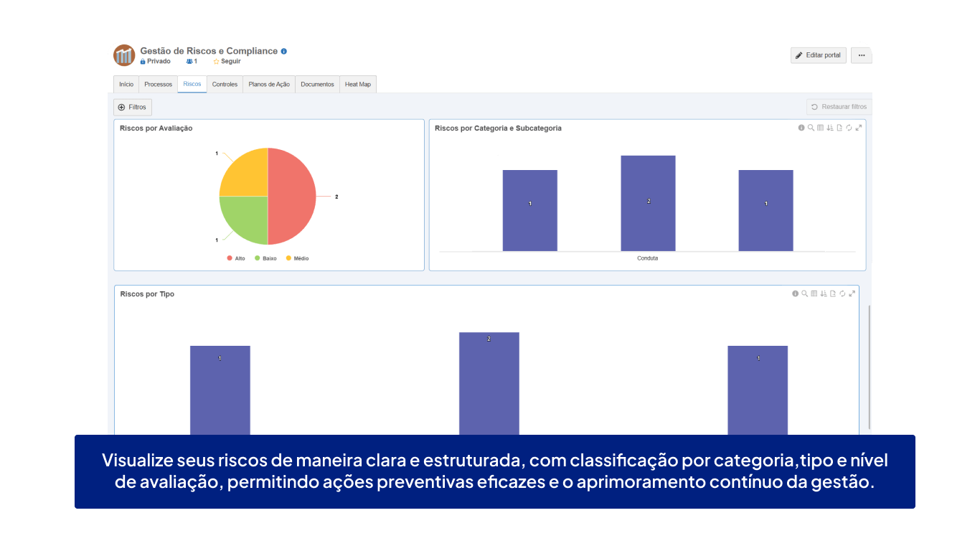Go to the Início tab
The image size is (980, 551).
coord(126,84)
